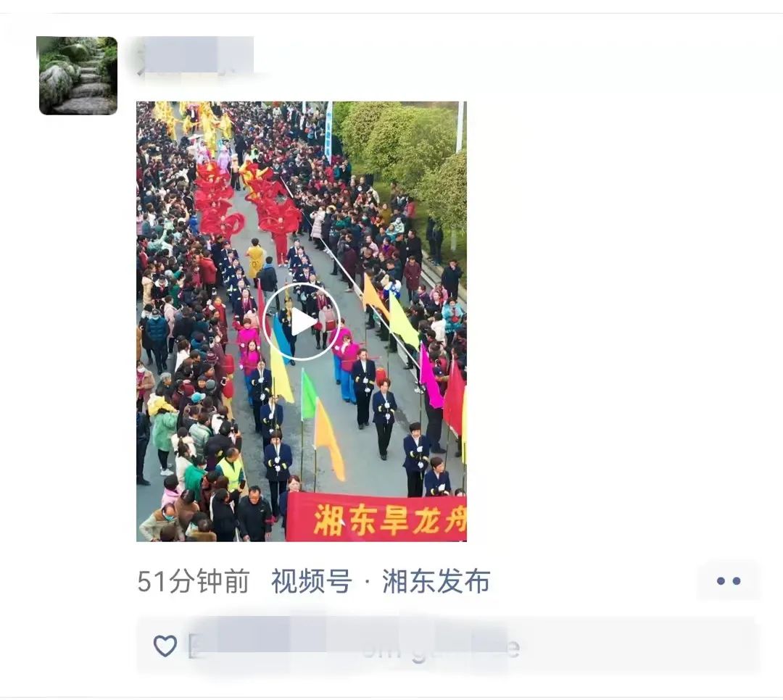Viewport: 783px width, 700px height.
Task: Click the 51分钟前 timestamp
Action: [194, 581]
